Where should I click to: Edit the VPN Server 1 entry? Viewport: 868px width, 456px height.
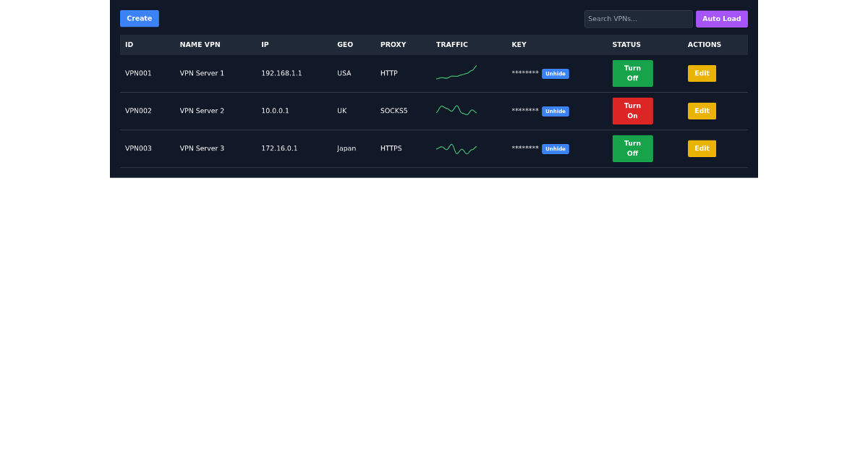702,74
